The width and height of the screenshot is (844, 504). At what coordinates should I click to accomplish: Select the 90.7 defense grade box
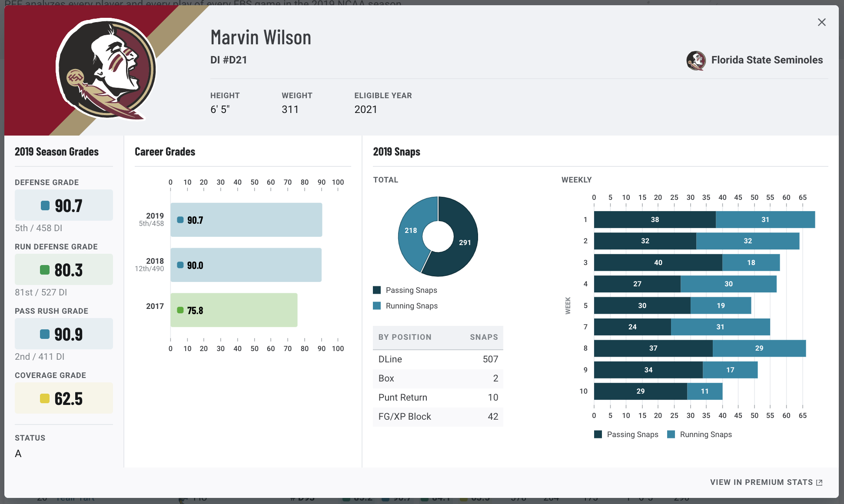64,205
